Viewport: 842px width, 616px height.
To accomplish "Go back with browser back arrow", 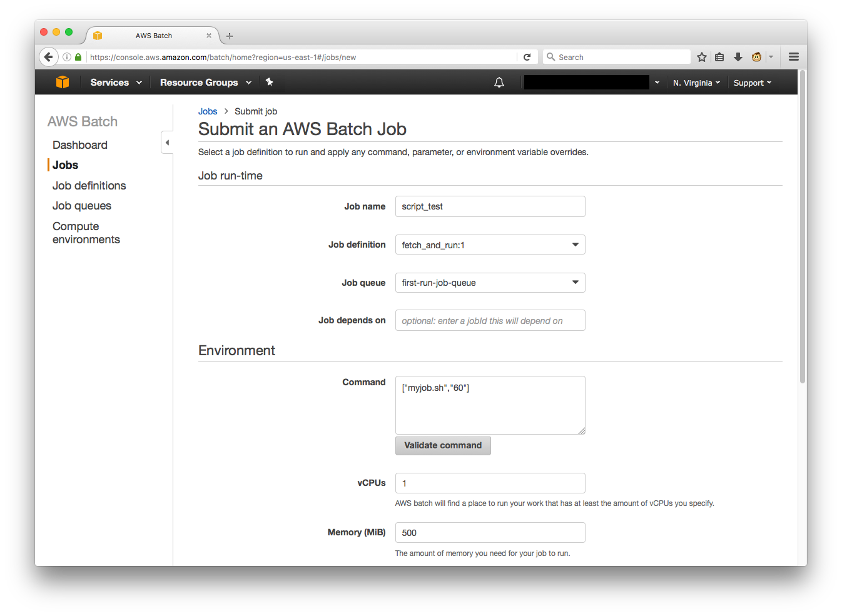I will [49, 57].
